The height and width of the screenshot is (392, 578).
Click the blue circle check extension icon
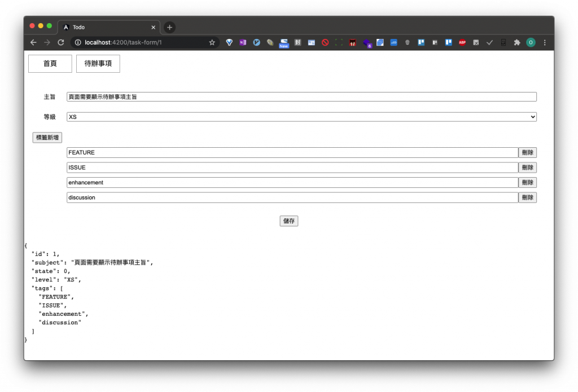click(x=257, y=42)
